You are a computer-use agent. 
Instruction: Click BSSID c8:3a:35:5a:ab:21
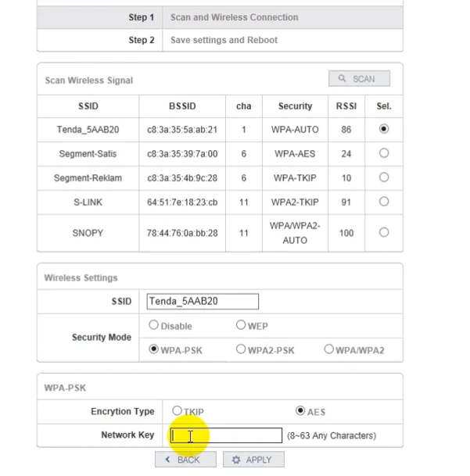pos(182,130)
